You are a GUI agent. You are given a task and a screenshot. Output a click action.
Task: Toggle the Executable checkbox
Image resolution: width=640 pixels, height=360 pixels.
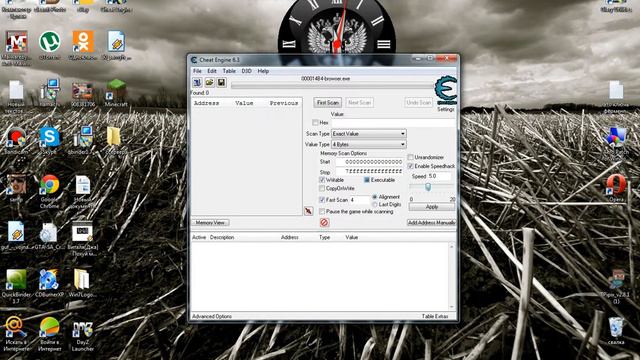click(367, 180)
